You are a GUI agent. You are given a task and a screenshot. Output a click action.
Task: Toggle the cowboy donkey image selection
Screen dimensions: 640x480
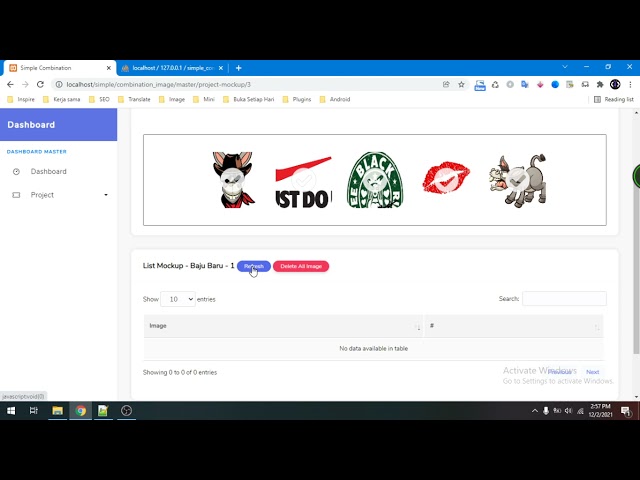coord(233,180)
